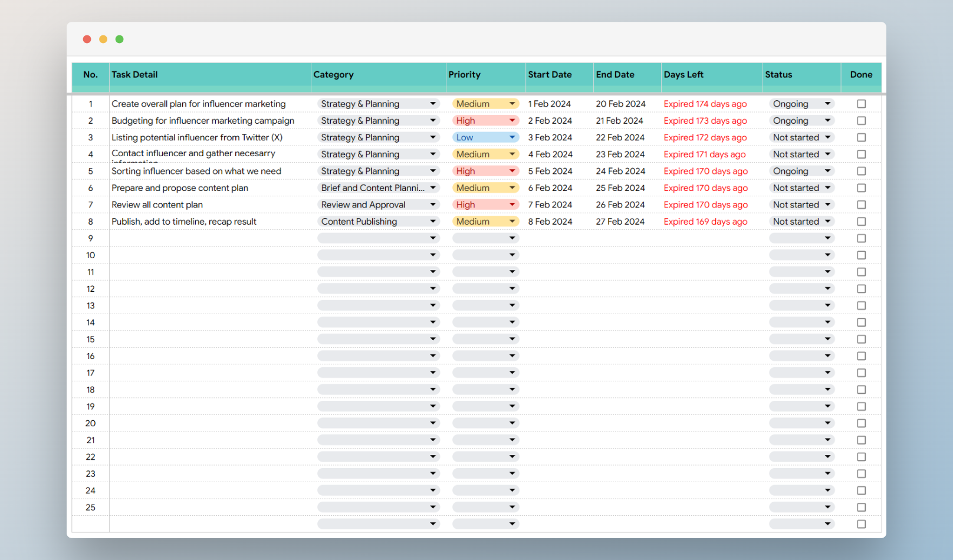Select the Status column header
This screenshot has width=953, height=560.
801,75
